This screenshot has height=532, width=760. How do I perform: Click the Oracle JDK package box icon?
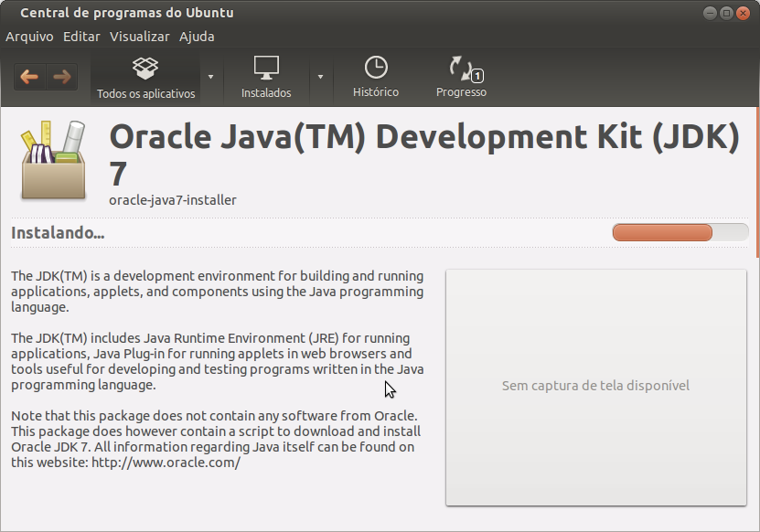click(52, 161)
